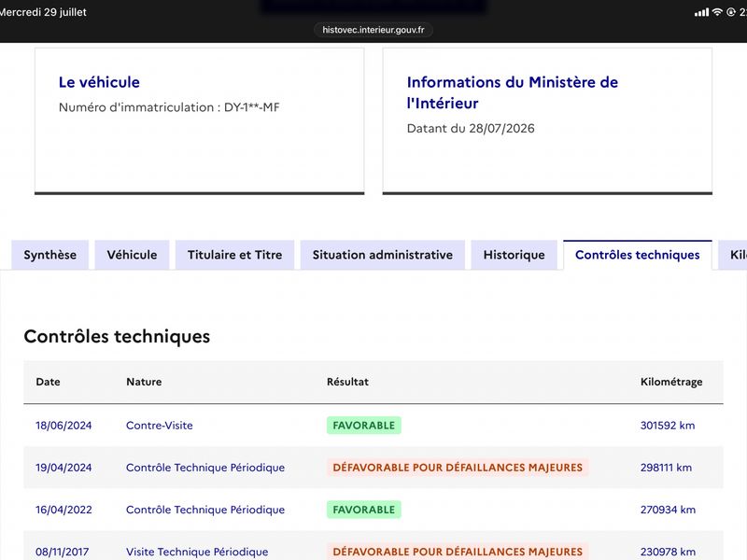Click the FAVORABLE badge for 16/04/2022

click(364, 510)
